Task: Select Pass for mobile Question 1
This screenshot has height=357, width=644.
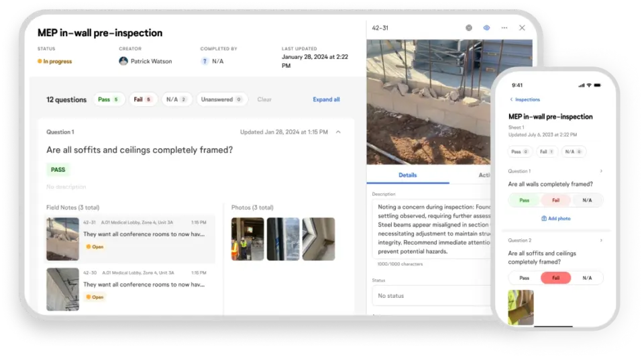Action: click(x=524, y=200)
